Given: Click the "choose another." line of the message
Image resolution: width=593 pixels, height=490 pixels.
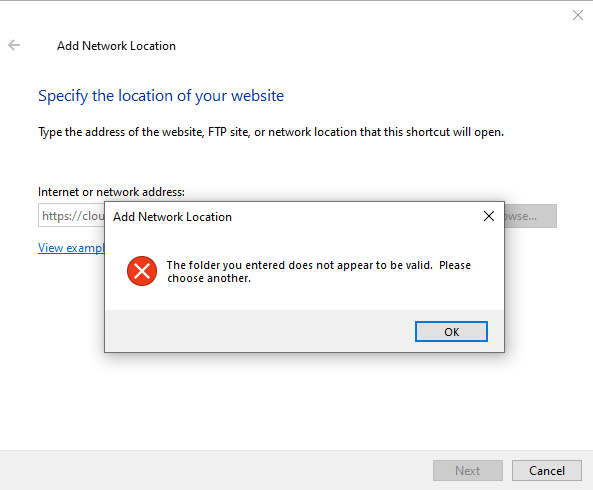Looking at the screenshot, I should pos(209,278).
